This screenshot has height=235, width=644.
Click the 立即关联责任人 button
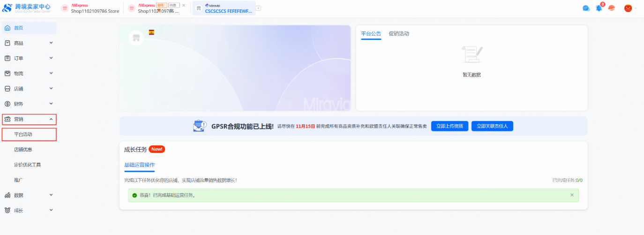pyautogui.click(x=492, y=126)
